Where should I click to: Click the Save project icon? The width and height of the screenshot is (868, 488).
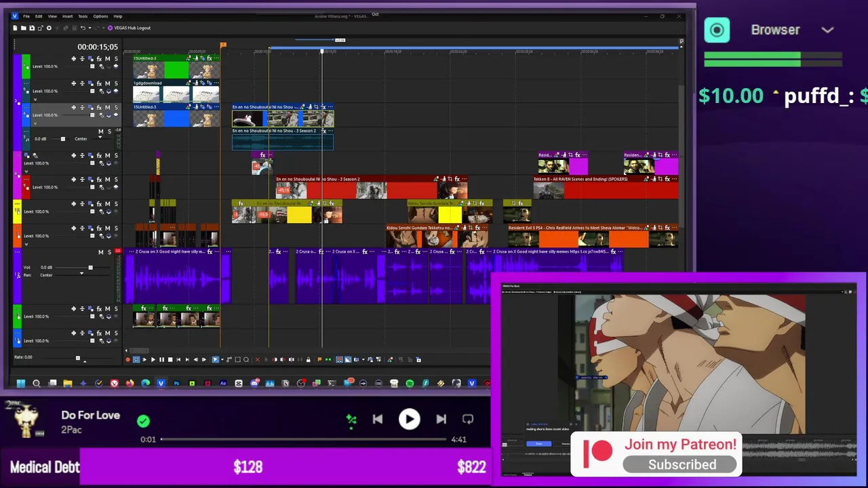(31, 28)
